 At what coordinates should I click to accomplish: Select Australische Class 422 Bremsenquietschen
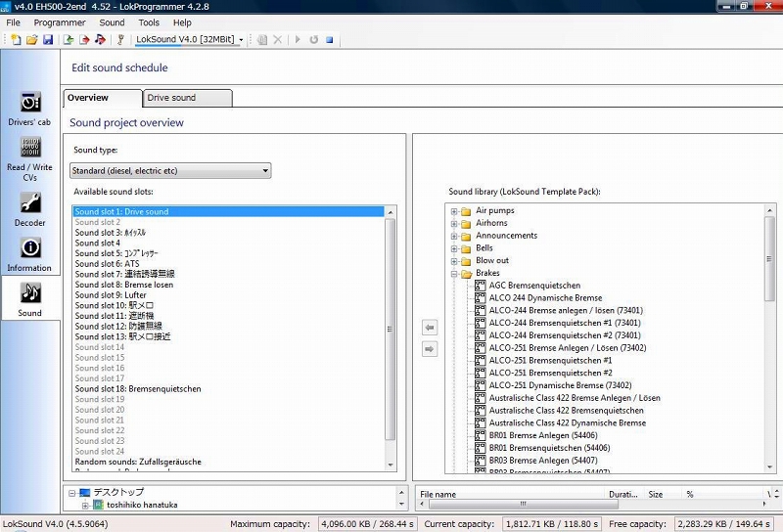click(x=566, y=410)
